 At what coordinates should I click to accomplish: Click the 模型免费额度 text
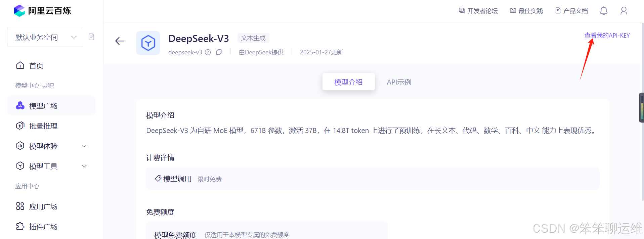coord(175,235)
